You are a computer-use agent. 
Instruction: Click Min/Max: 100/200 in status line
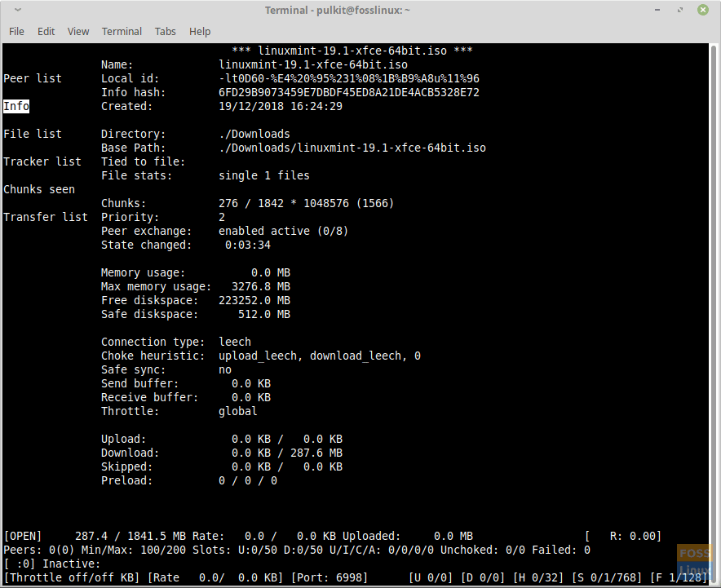point(133,550)
